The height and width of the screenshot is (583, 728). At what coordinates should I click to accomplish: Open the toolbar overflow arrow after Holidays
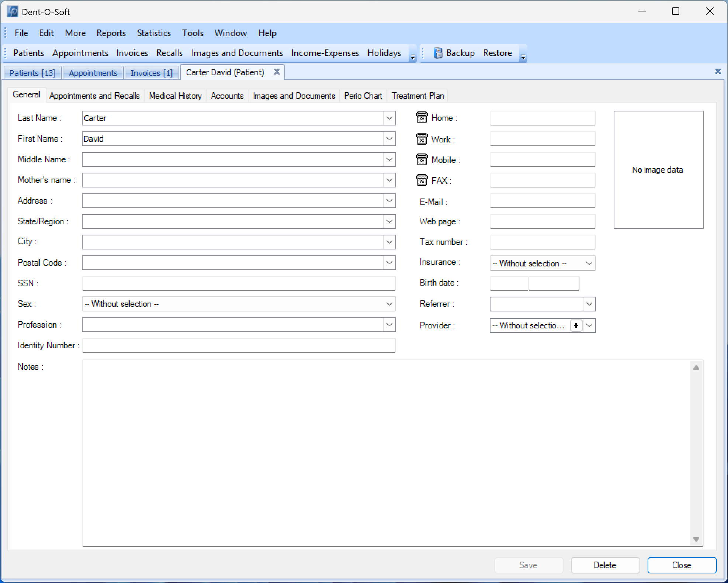[x=413, y=57]
